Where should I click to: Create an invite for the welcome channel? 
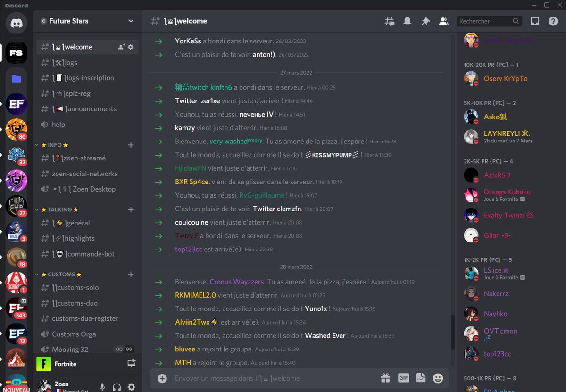(121, 47)
